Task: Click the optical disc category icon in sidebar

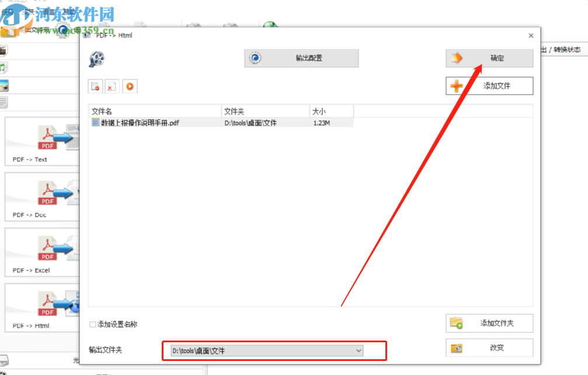Action: pyautogui.click(x=4, y=361)
